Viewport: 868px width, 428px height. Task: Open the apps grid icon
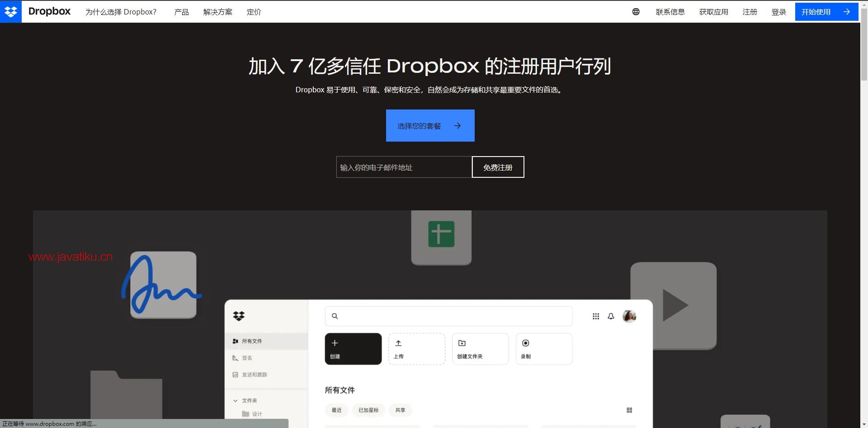[596, 316]
